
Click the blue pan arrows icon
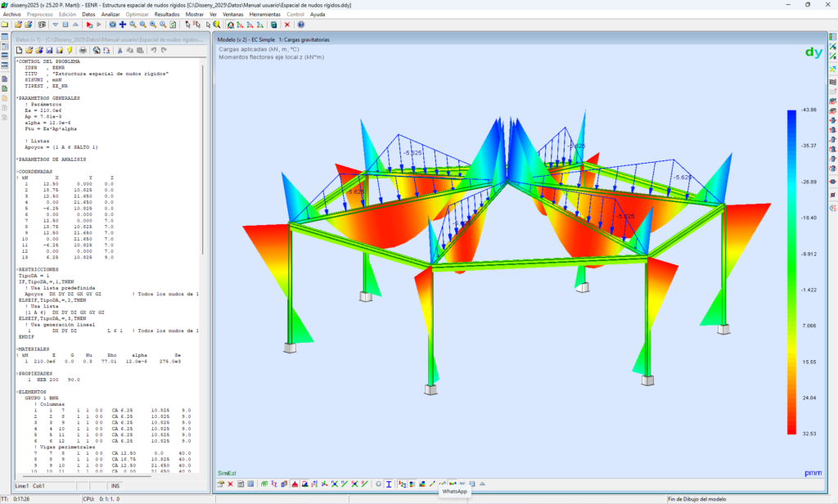(x=122, y=25)
